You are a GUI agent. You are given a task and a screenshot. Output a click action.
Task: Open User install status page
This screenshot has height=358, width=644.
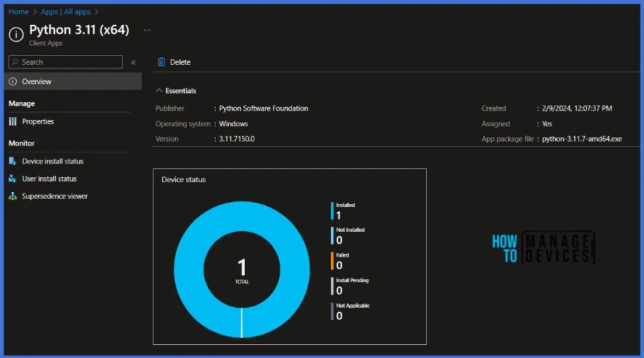tap(49, 179)
